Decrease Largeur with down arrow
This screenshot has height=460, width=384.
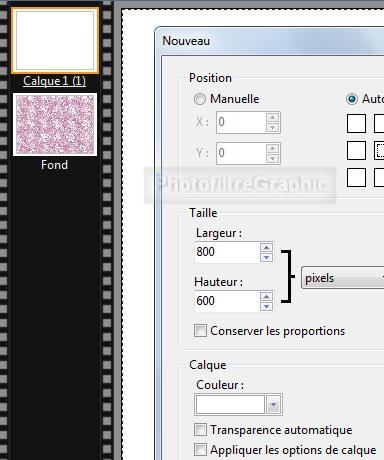266,257
